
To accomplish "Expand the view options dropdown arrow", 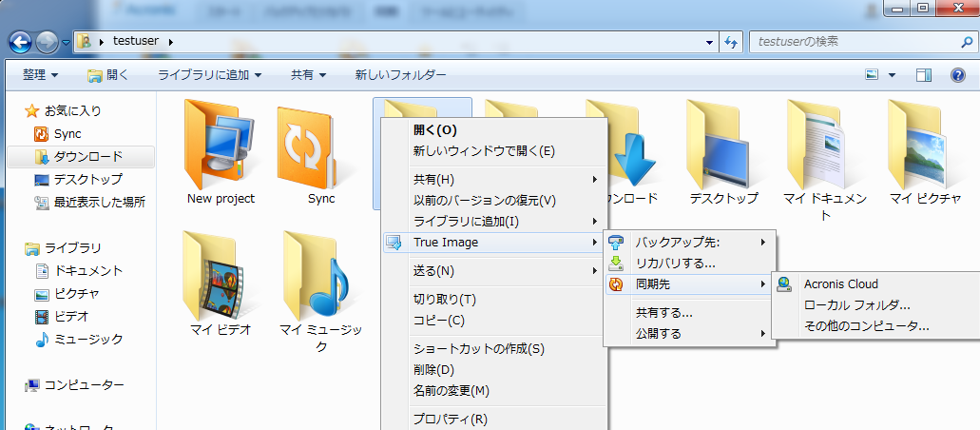I will 892,75.
